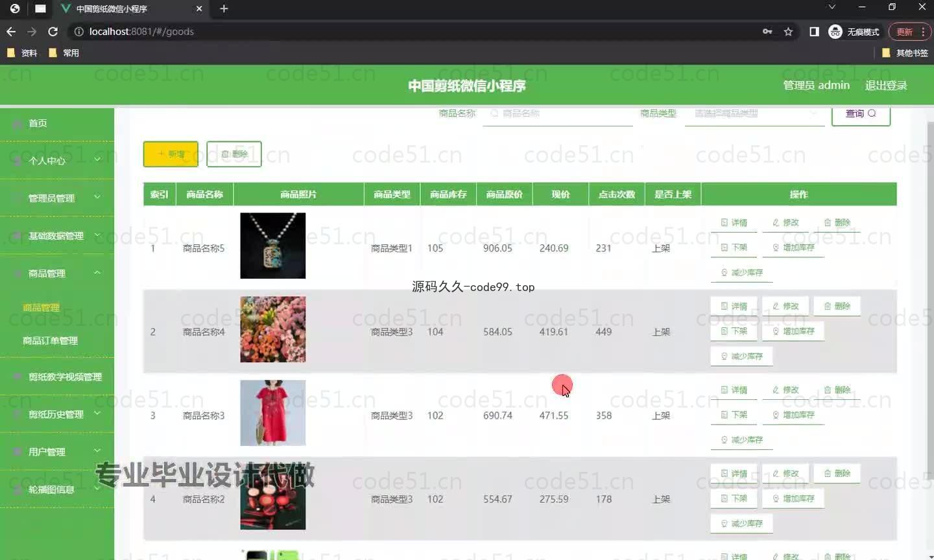The width and height of the screenshot is (934, 560).
Task: Click 修改 for 商品名称4
Action: 785,306
